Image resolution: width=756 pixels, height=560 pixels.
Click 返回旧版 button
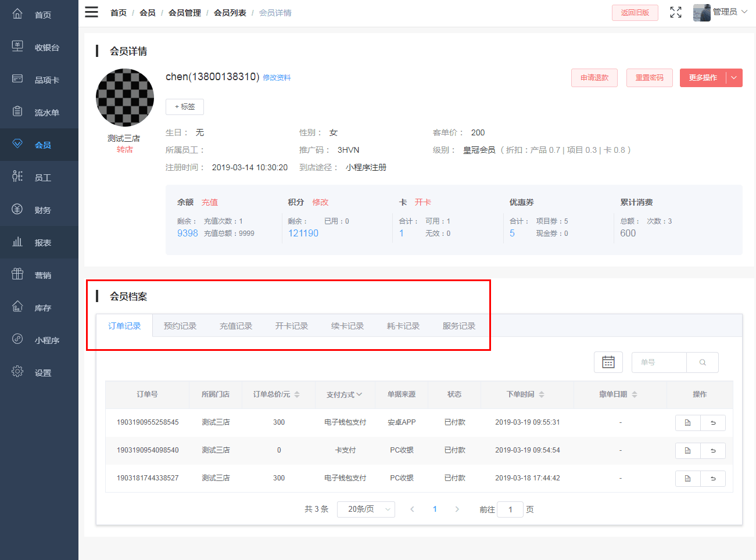pos(635,13)
